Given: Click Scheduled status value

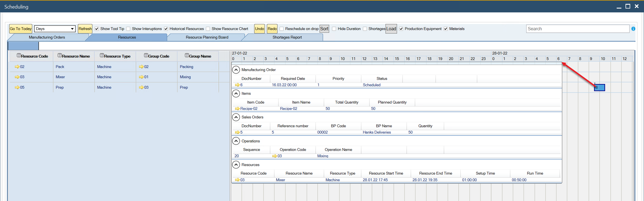Looking at the screenshot, I should coord(371,85).
